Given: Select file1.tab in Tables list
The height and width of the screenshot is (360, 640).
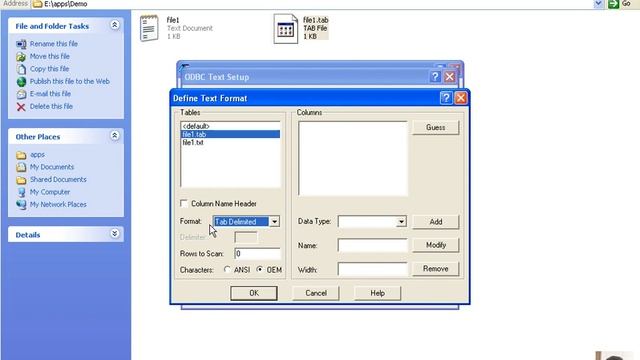Looking at the screenshot, I should tap(230, 134).
